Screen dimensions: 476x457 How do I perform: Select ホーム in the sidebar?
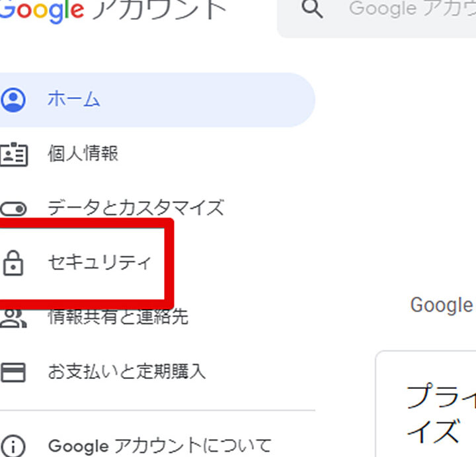coord(73,100)
